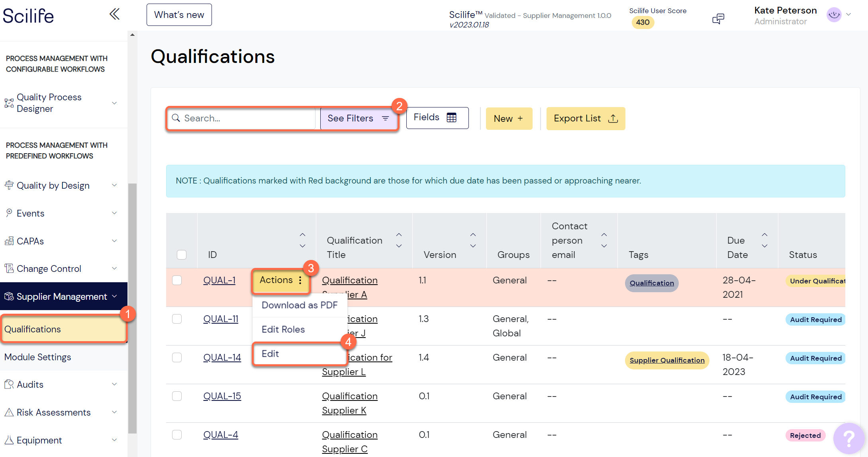Screen dimensions: 868x457
Task: Click the Change Control icon in sidebar
Action: (9, 268)
